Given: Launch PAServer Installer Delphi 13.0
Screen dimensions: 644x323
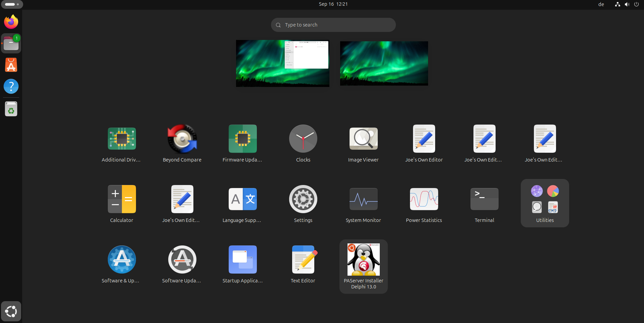Looking at the screenshot, I should pyautogui.click(x=363, y=260).
